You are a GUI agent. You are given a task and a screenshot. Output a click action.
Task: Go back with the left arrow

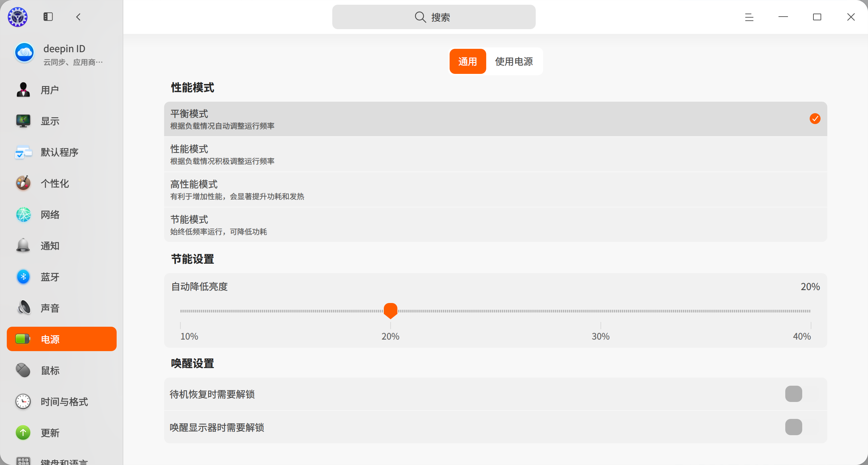point(78,17)
